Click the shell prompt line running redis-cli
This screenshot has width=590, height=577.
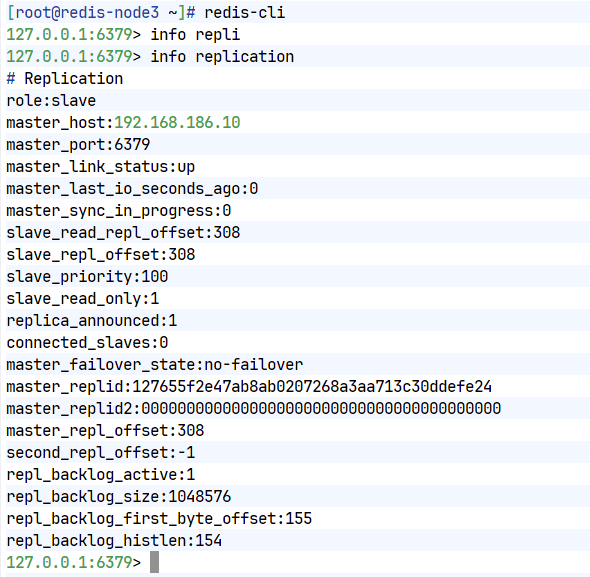146,12
